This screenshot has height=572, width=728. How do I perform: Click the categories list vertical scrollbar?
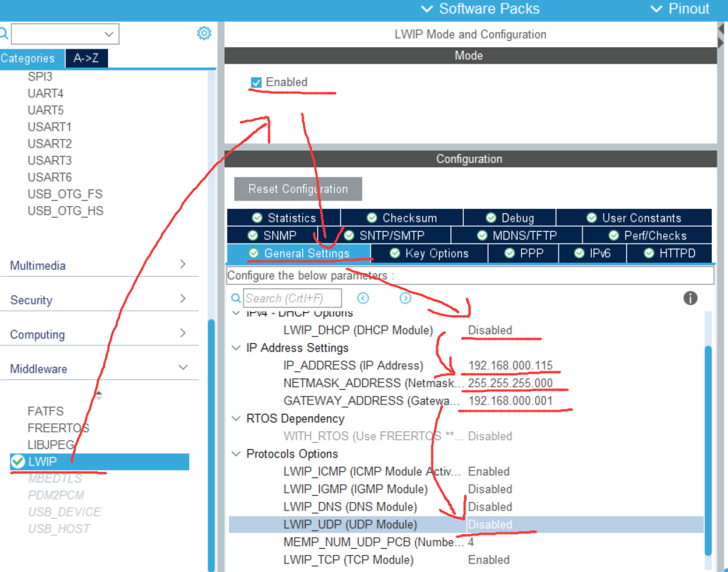pyautogui.click(x=211, y=446)
